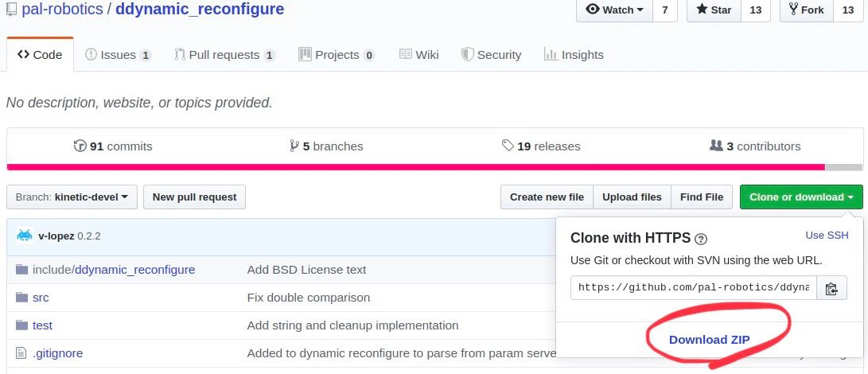Copy the clone URL with clipboard icon
The image size is (868, 374).
[x=831, y=288]
